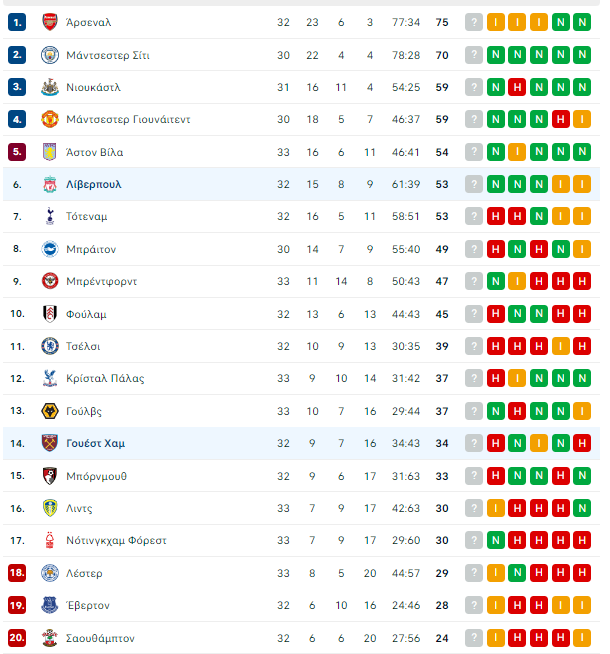Open the Κρίσταλ Πάλας team link
The image size is (610, 654).
click(x=105, y=379)
